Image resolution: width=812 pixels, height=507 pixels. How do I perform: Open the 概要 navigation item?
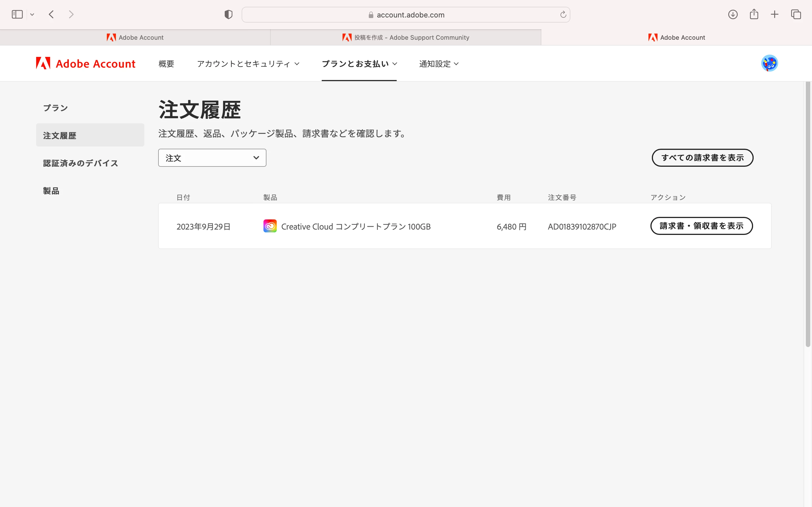(166, 64)
